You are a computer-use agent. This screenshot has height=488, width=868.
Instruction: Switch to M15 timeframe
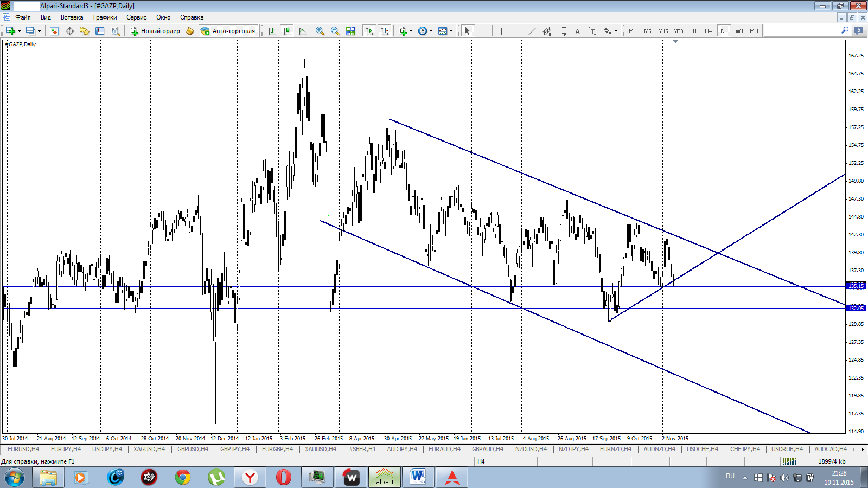click(x=663, y=31)
